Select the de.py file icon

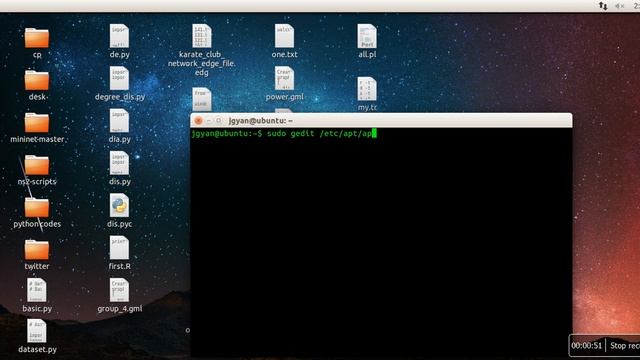click(119, 36)
